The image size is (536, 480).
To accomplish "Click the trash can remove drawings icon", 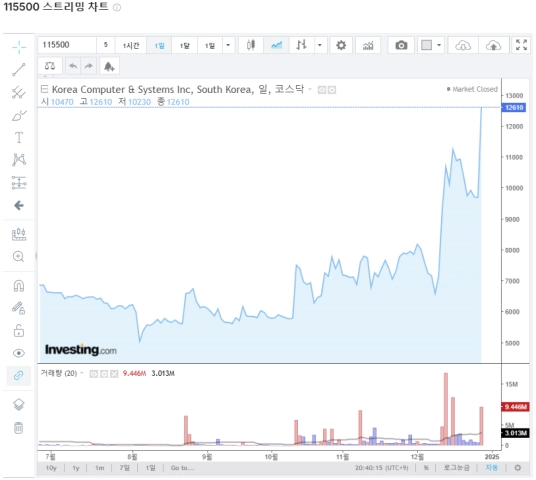I will coord(19,428).
